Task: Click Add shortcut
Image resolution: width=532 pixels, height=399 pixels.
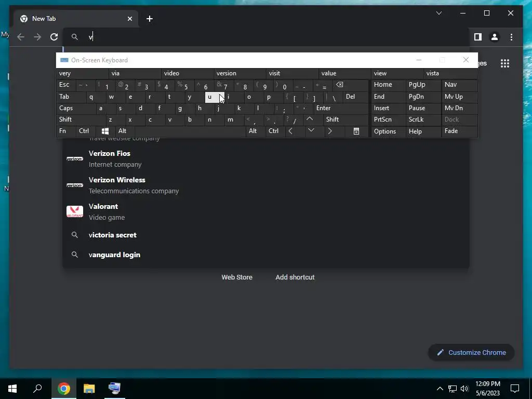Action: click(295, 277)
